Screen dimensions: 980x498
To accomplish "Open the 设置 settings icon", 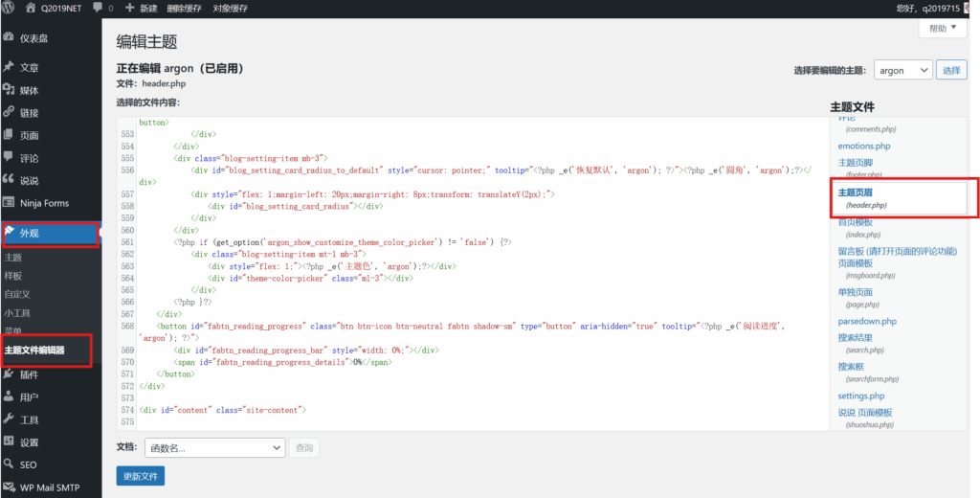I will [x=9, y=442].
